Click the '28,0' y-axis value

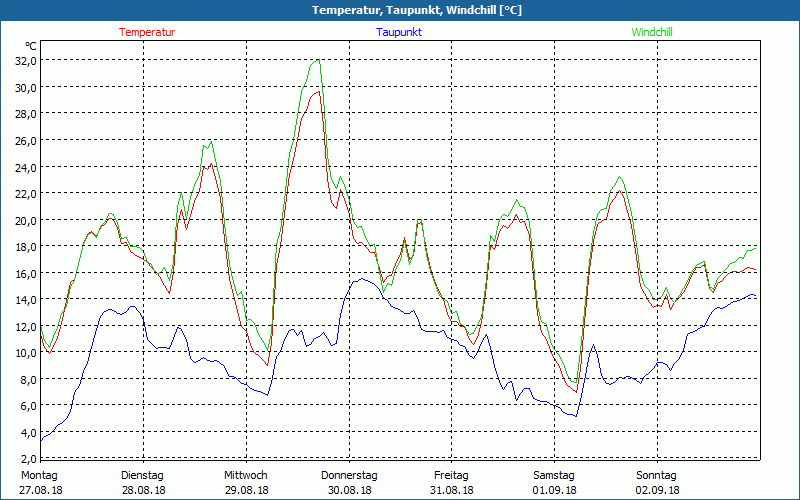click(x=26, y=114)
